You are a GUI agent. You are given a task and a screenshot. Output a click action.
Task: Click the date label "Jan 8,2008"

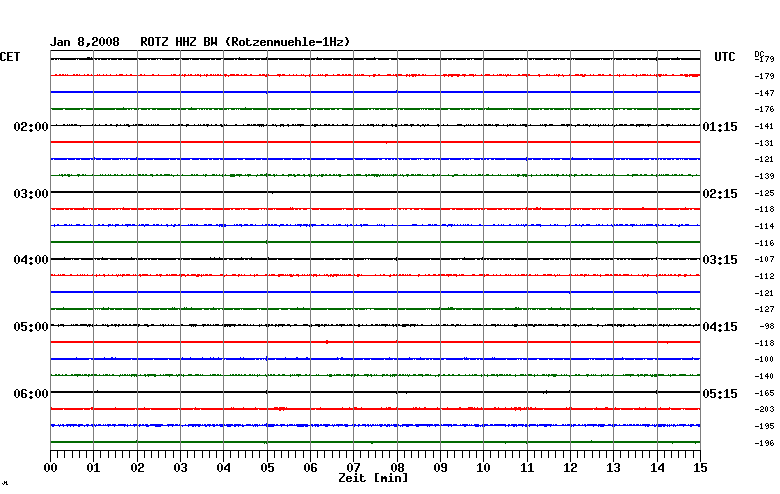click(x=85, y=42)
